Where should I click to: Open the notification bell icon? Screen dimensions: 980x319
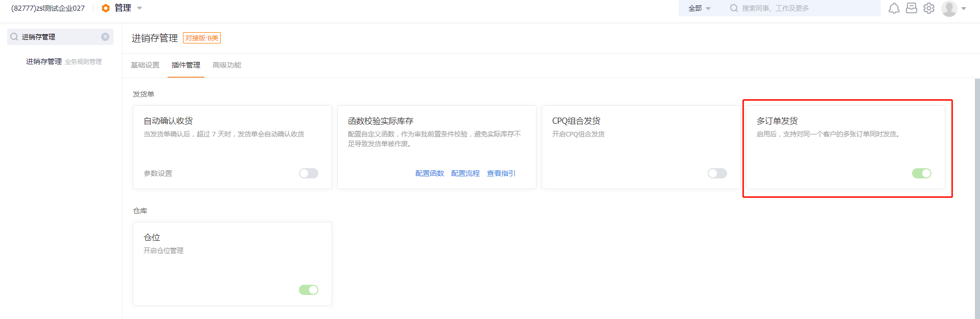tap(894, 8)
